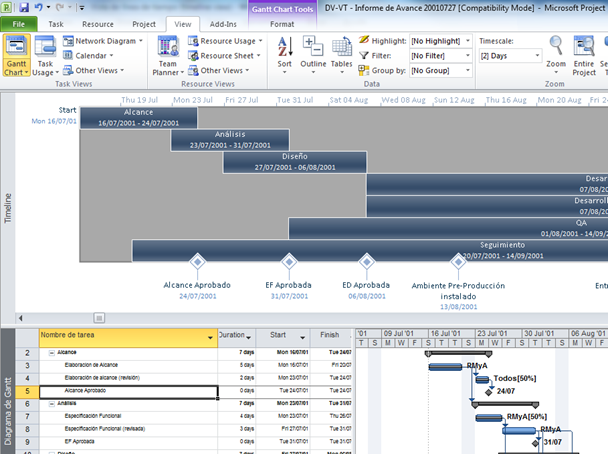The height and width of the screenshot is (454, 608).
Task: Switch to Calendar view
Action: pos(88,56)
